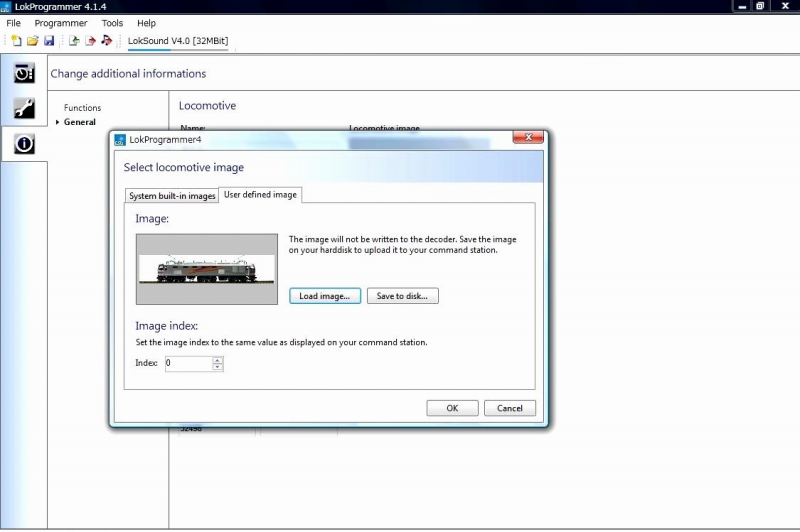The height and width of the screenshot is (532, 800).
Task: Click the Write decoder data toolbar icon
Action: point(90,41)
